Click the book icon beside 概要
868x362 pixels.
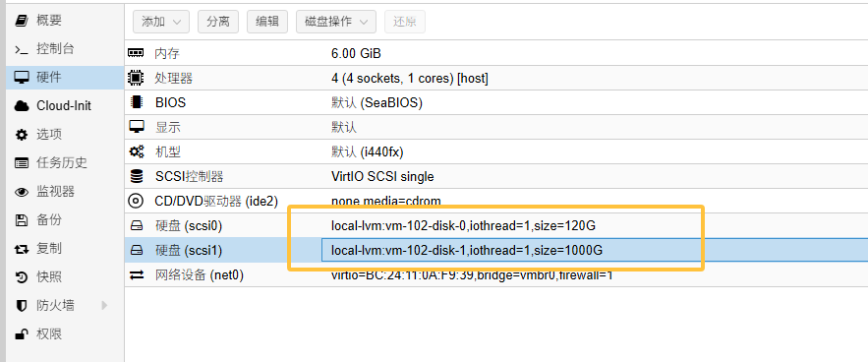coord(21,21)
